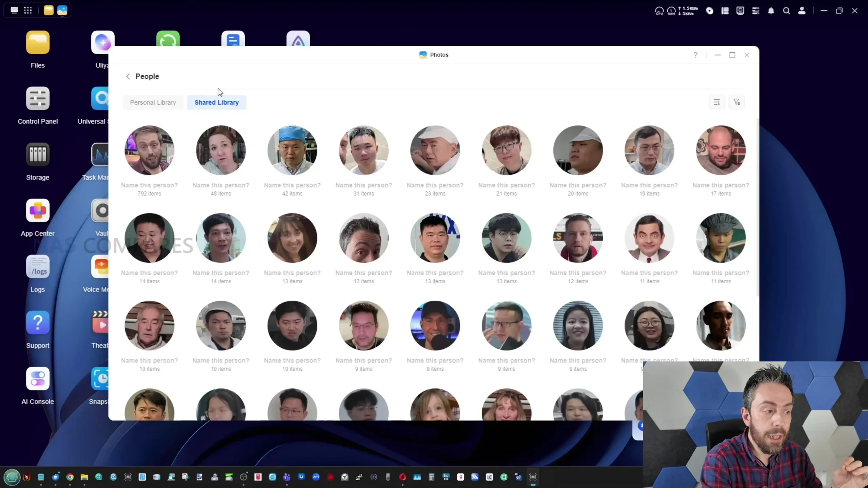Go back using the arrow beside People
The height and width of the screenshot is (488, 868).
click(x=128, y=77)
